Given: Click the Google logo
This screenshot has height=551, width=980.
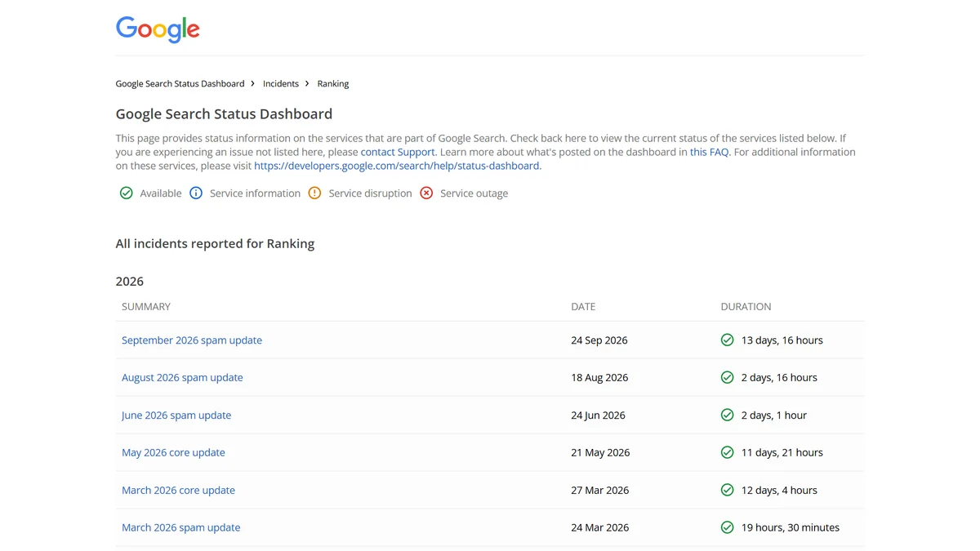Looking at the screenshot, I should (158, 29).
